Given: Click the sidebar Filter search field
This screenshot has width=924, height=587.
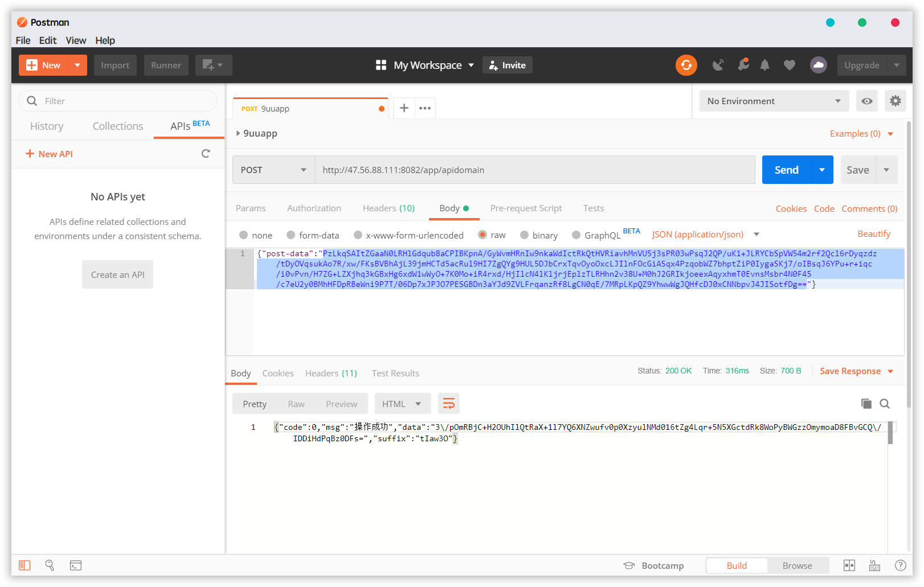Looking at the screenshot, I should click(x=118, y=101).
